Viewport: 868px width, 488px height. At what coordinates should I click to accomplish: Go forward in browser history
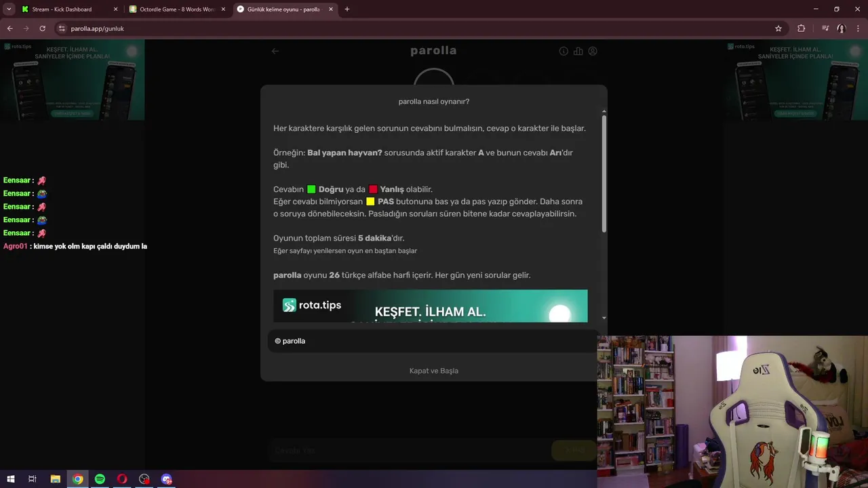tap(26, 28)
